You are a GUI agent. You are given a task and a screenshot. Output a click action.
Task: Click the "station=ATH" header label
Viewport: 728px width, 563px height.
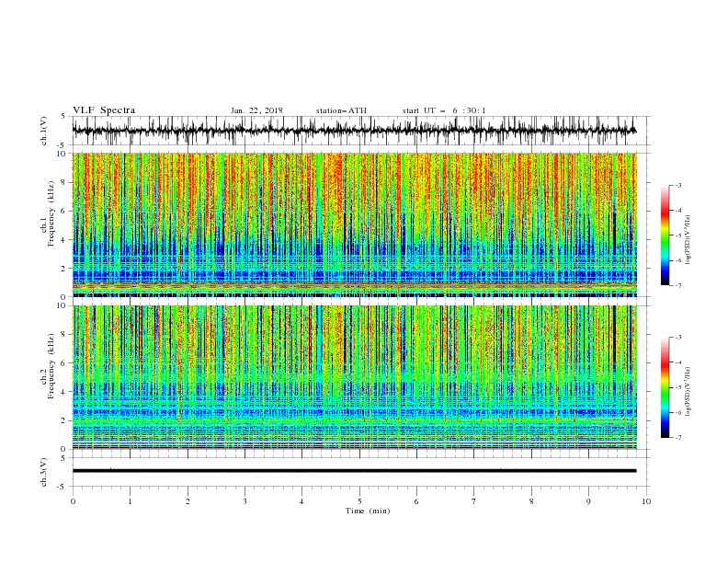(341, 110)
